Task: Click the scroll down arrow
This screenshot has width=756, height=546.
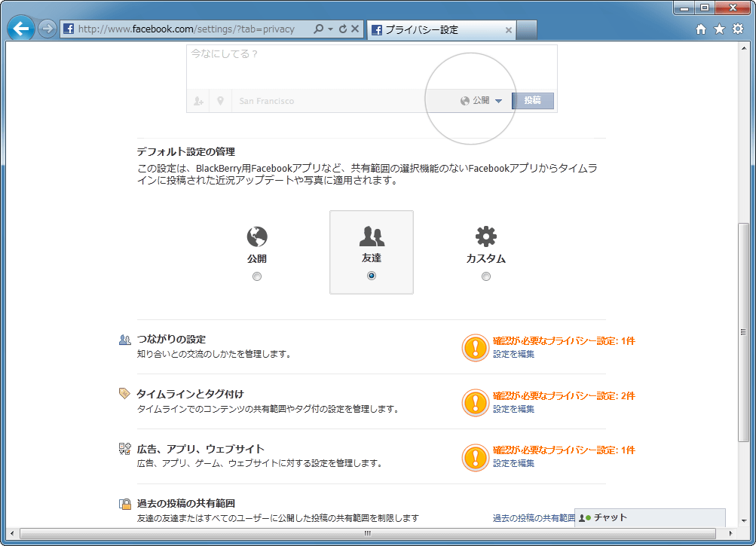Action: click(x=743, y=521)
